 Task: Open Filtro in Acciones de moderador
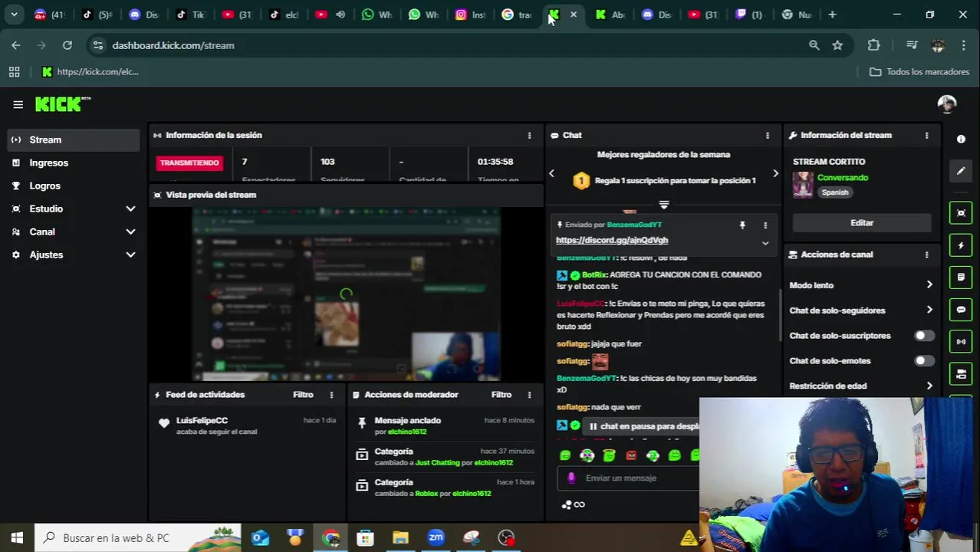[x=502, y=395]
